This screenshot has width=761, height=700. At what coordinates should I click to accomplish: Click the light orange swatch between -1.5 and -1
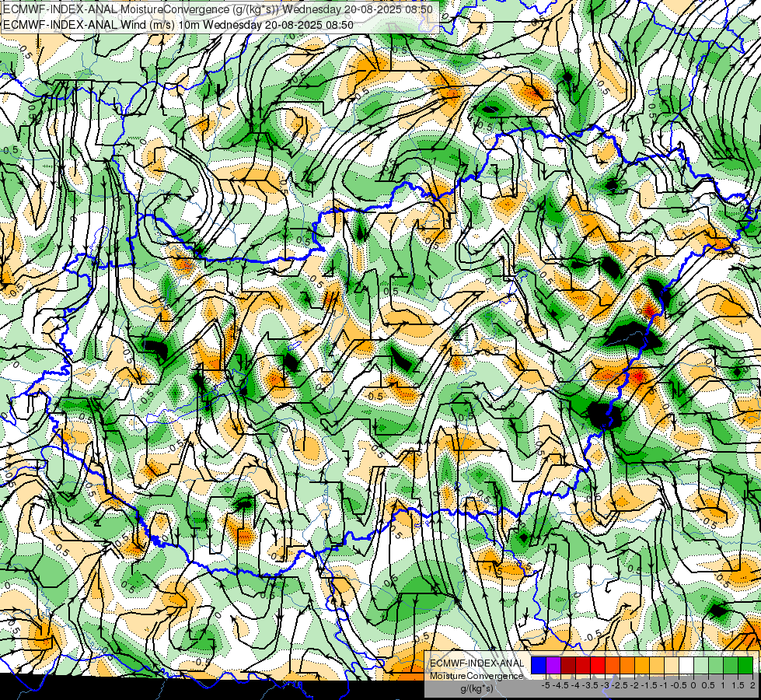coord(657,666)
